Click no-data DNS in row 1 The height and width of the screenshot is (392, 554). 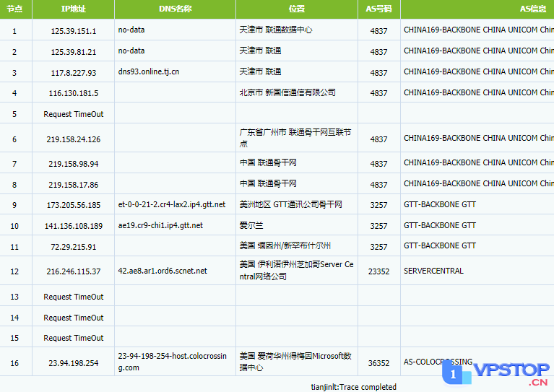(x=131, y=30)
